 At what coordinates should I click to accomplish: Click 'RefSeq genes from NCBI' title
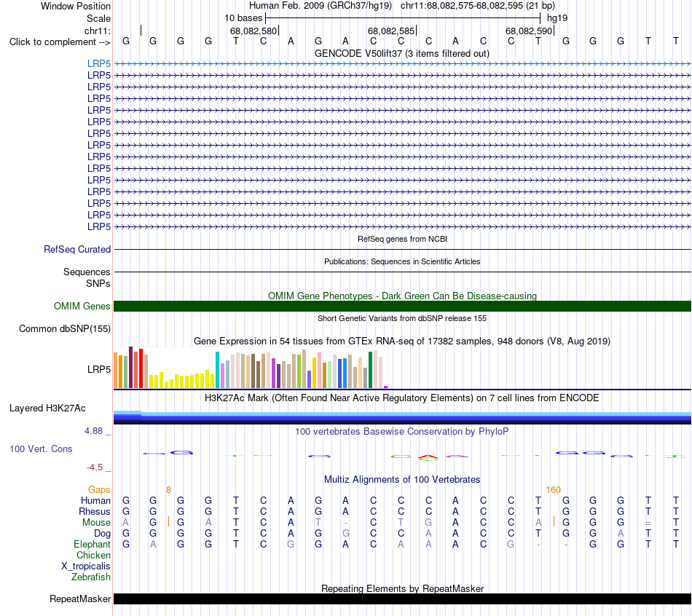402,239
